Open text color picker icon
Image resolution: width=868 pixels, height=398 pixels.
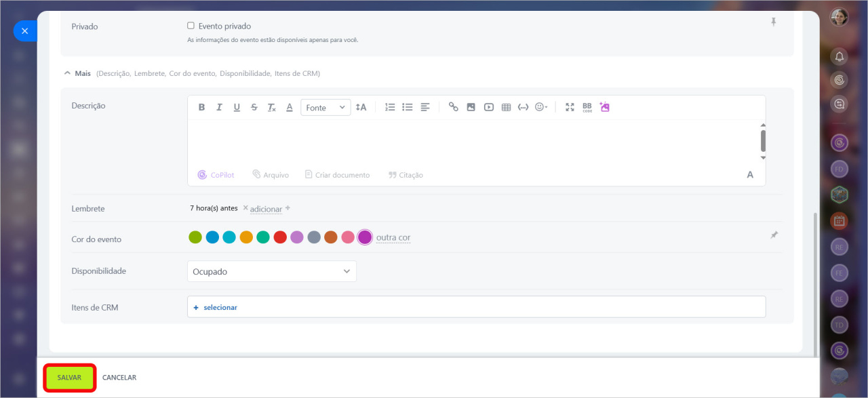[x=289, y=107]
